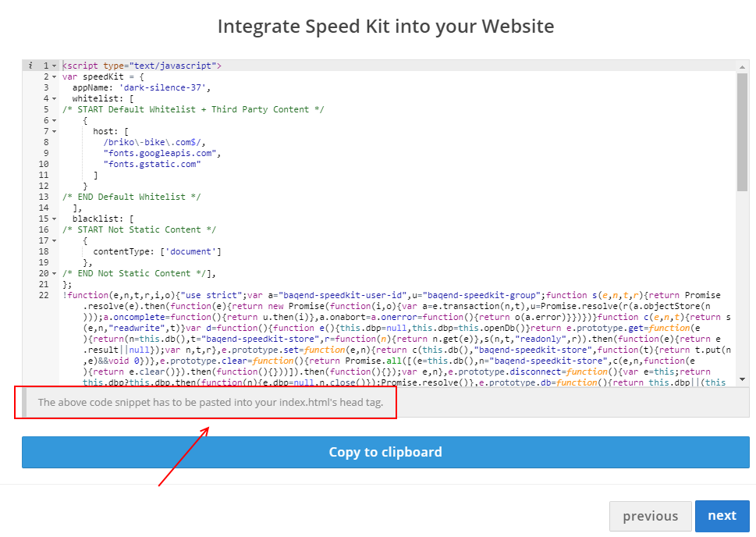Click the var speedKit = { line

click(x=103, y=76)
